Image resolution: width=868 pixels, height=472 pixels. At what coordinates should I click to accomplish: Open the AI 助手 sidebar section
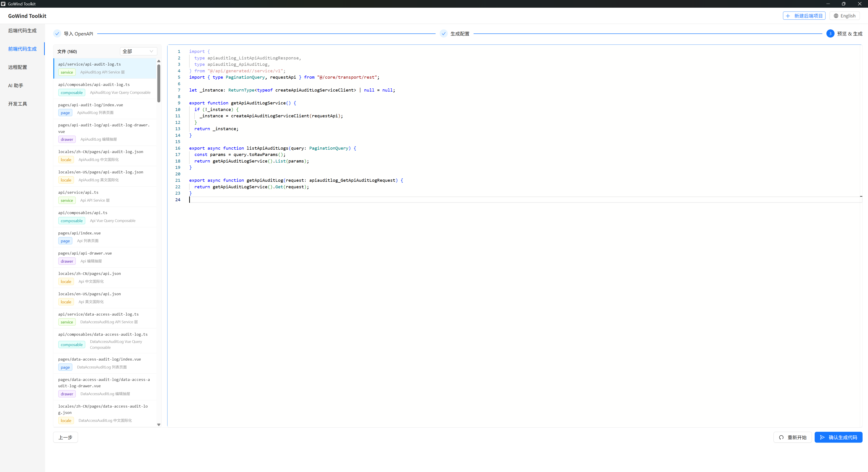coord(16,86)
